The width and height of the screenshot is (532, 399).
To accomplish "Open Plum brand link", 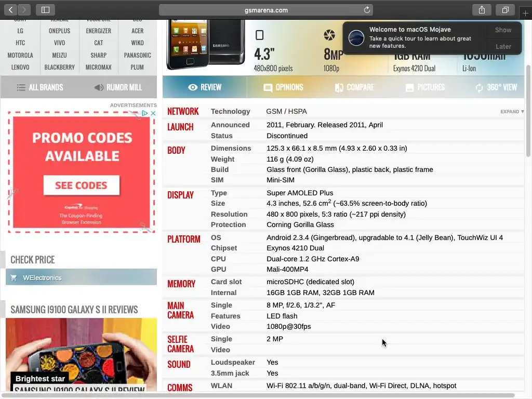I will tap(137, 67).
